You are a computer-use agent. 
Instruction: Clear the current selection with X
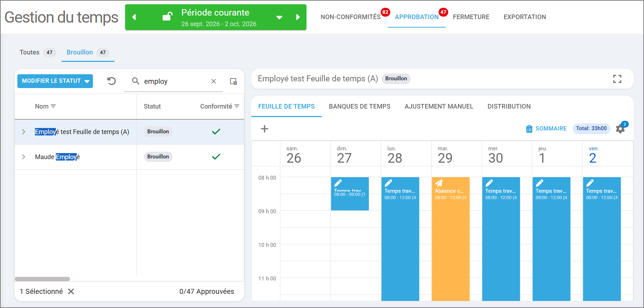[x=71, y=291]
